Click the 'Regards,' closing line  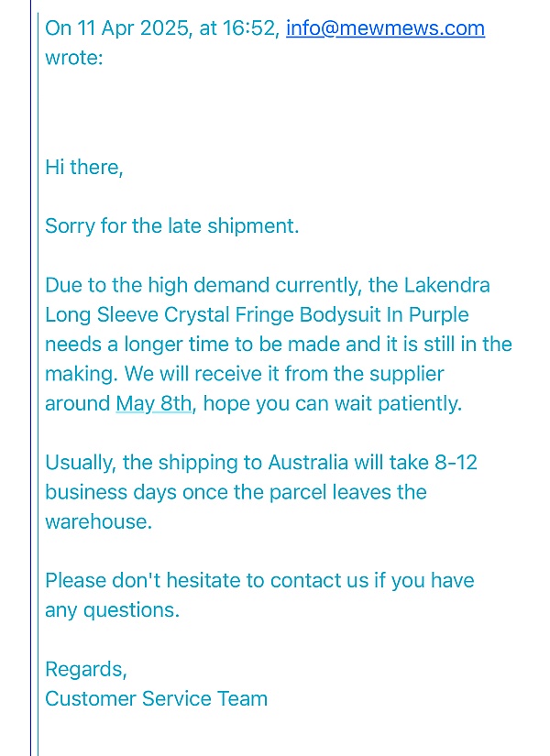coord(86,670)
